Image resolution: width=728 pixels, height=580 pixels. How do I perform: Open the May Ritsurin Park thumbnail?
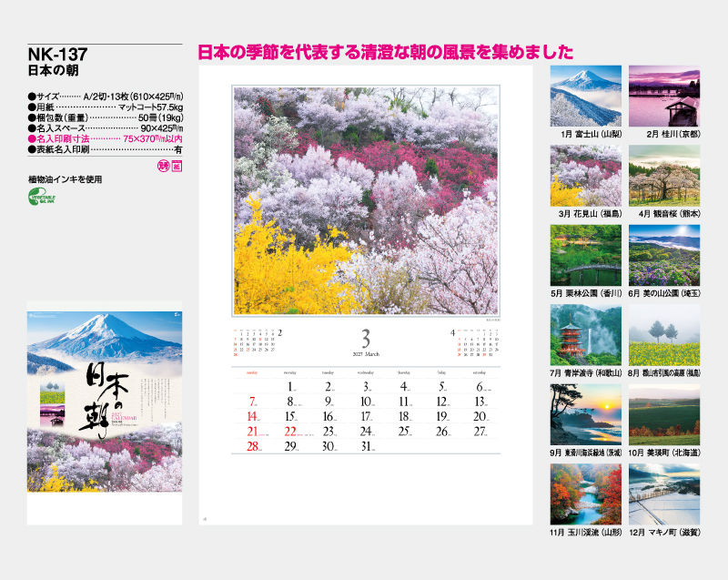tap(585, 256)
